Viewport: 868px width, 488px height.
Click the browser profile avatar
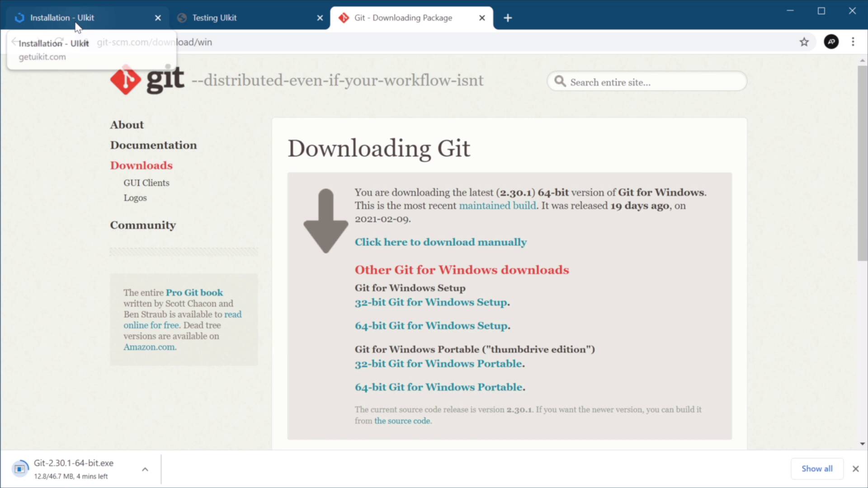[x=832, y=42]
